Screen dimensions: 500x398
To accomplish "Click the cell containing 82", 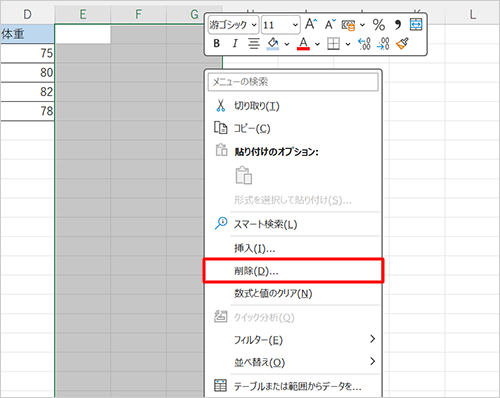I will pos(27,92).
